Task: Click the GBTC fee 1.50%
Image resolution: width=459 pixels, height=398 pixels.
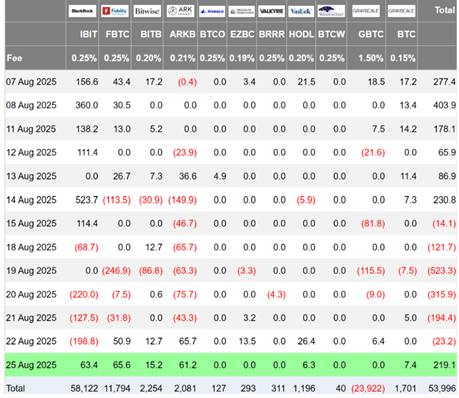Action: [371, 58]
